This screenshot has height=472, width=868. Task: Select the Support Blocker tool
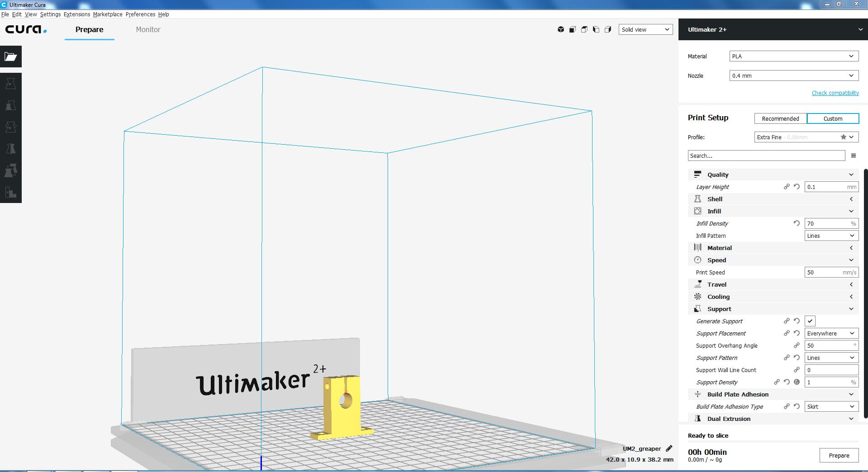click(x=11, y=192)
